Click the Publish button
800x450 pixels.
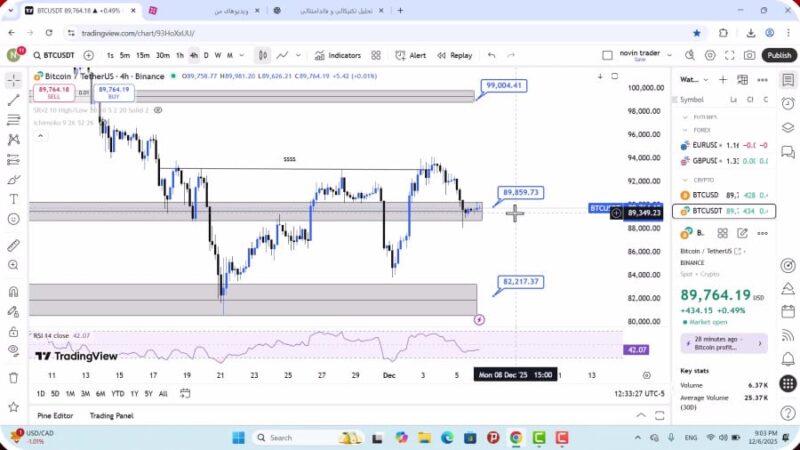[778, 55]
